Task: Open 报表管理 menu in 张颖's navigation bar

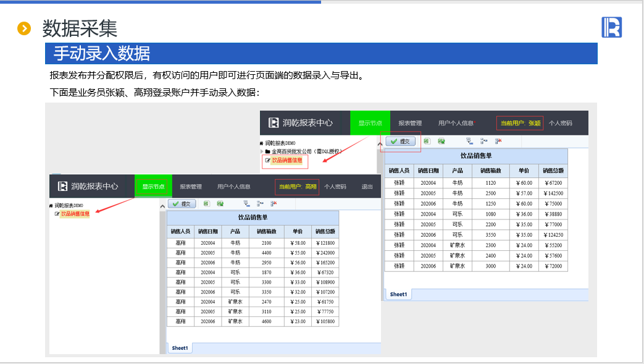Action: tap(410, 123)
